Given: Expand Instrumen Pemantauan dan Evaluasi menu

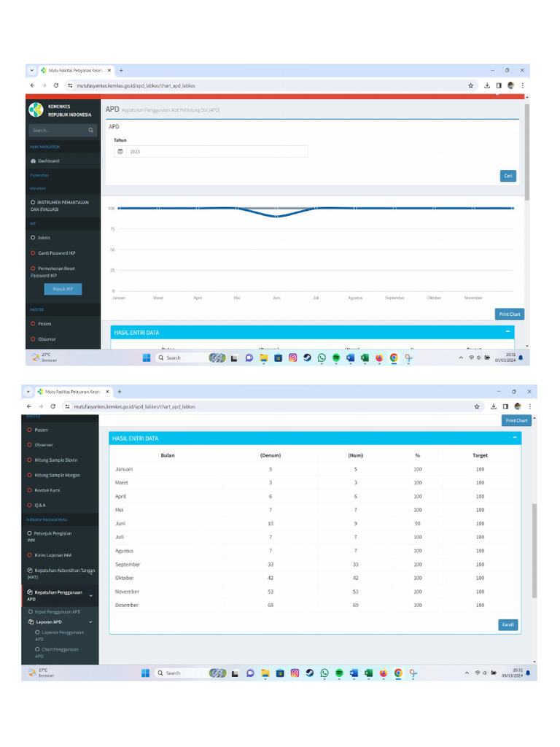Looking at the screenshot, I should click(60, 206).
